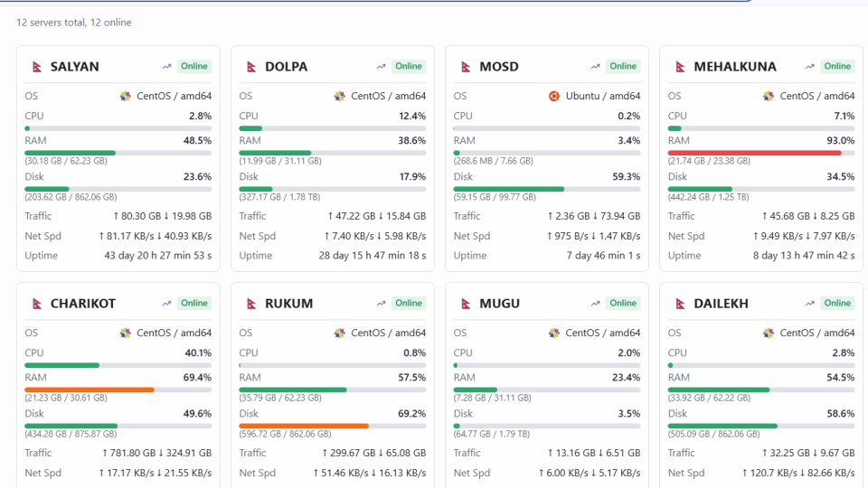Screen dimensions: 868x488
Task: Open the chart icon on SALYAN card
Action: click(x=166, y=66)
